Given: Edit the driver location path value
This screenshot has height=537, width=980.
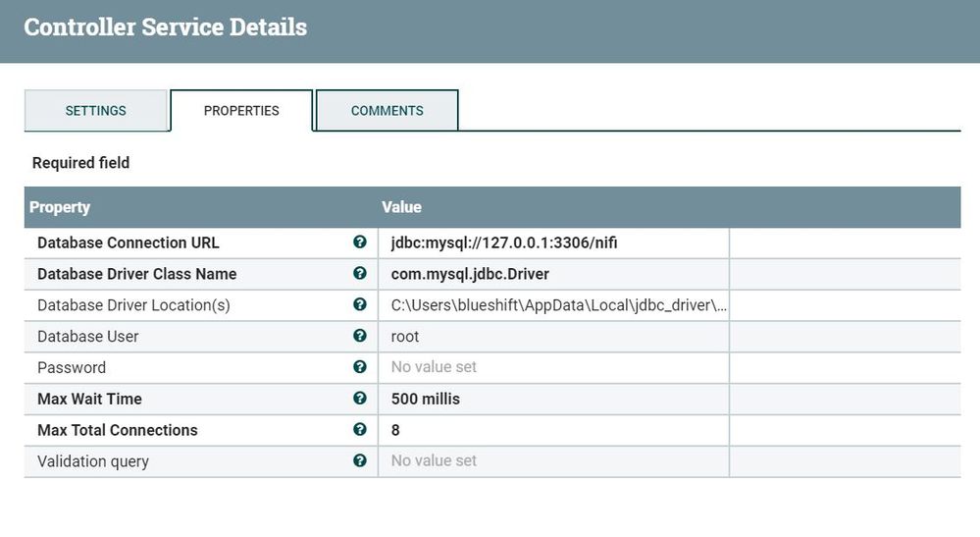Looking at the screenshot, I should click(553, 305).
